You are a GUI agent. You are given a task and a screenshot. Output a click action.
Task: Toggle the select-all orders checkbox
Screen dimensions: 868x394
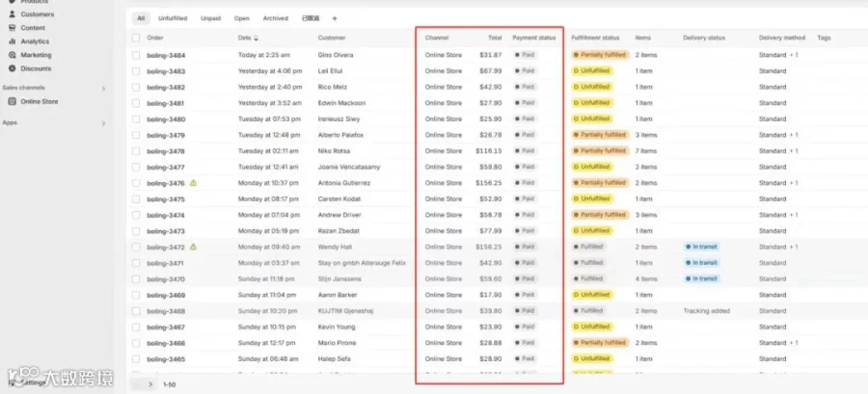point(136,39)
